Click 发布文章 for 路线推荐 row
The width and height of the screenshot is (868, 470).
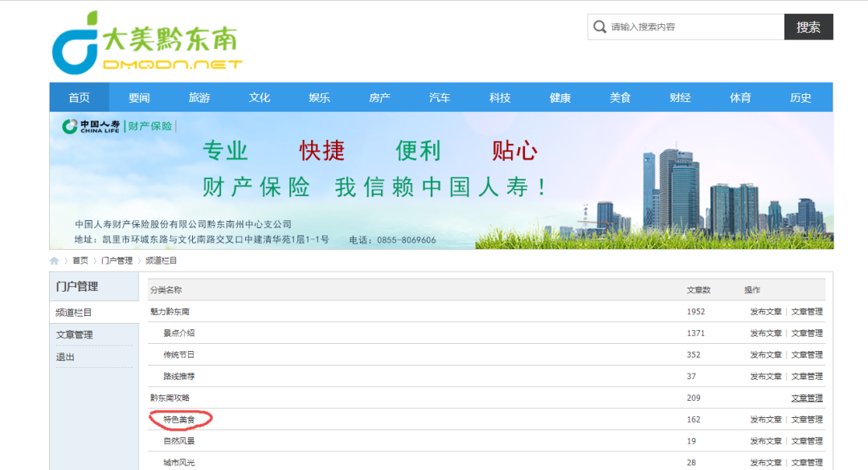tap(766, 376)
